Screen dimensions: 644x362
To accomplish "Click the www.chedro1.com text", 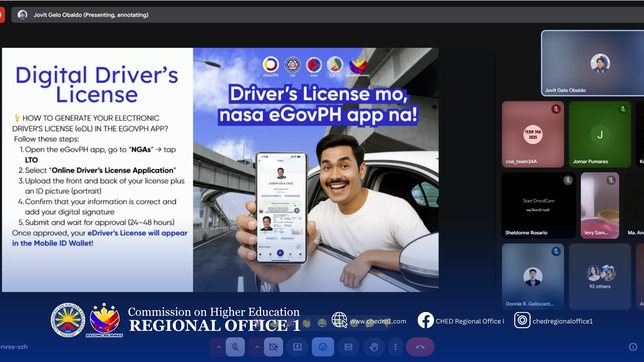I will click(x=378, y=321).
